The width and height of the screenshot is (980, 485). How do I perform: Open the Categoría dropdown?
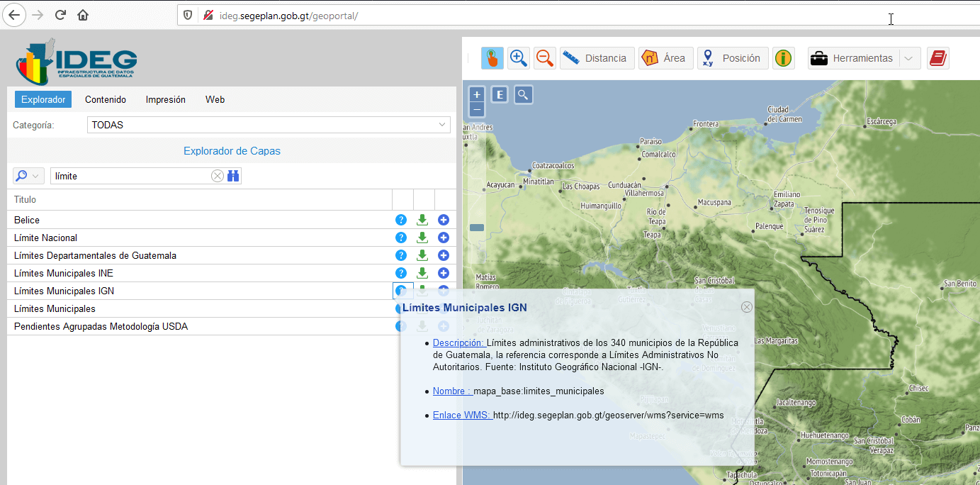pos(269,125)
